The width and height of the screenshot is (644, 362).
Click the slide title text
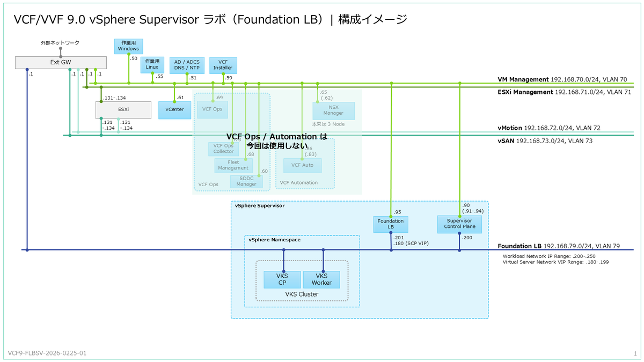tap(210, 20)
